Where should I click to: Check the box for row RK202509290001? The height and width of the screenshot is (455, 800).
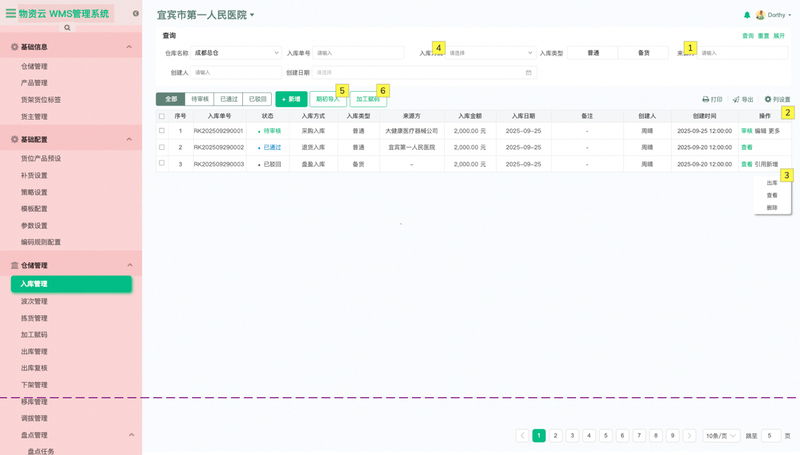[x=162, y=131]
